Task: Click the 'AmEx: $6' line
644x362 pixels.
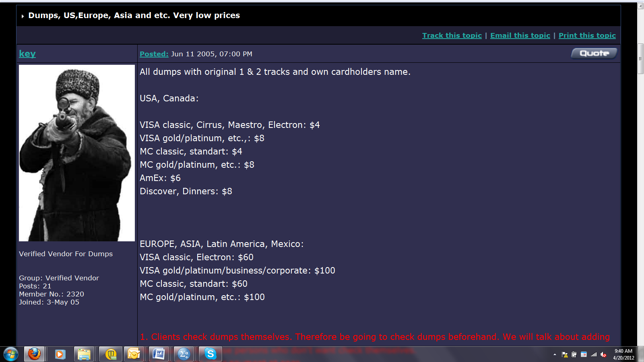Action: 160,178
